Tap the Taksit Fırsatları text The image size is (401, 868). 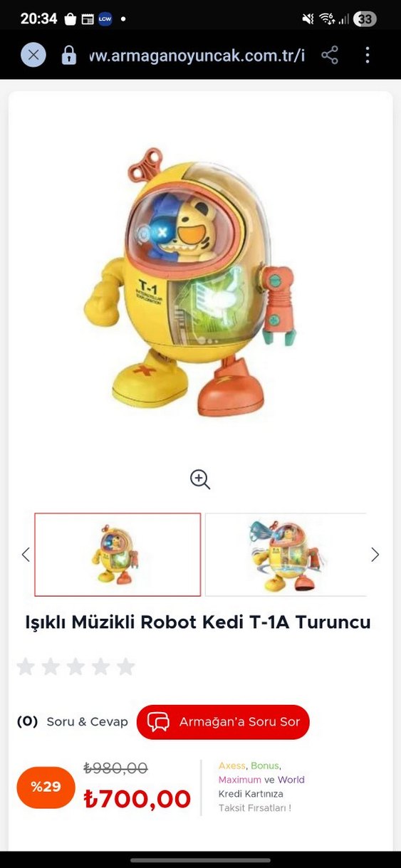(254, 807)
